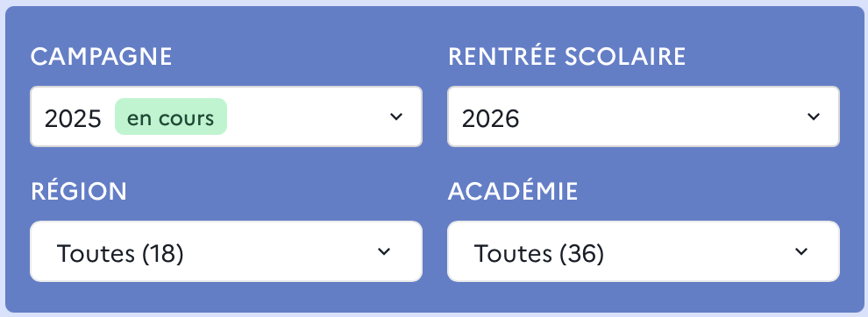This screenshot has height=317, width=868.
Task: Click the chevron arrow in Région field
Action: (x=384, y=251)
